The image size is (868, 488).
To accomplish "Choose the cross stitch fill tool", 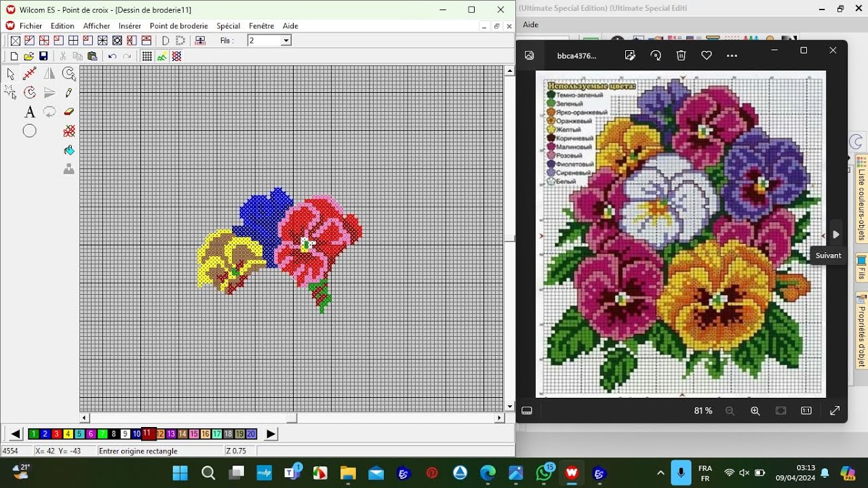I will point(68,131).
